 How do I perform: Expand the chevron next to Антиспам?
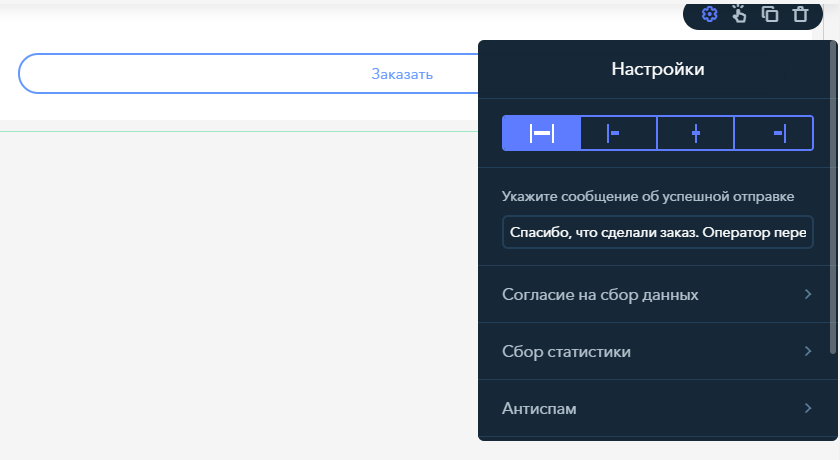[808, 408]
